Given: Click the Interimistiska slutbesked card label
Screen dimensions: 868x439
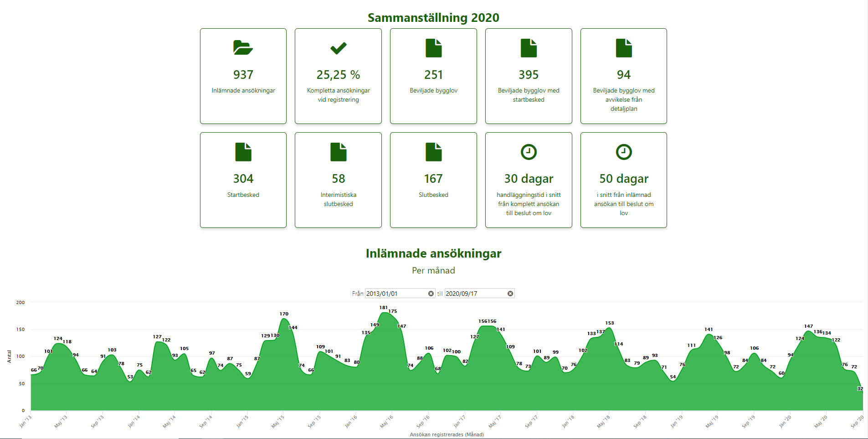Looking at the screenshot, I should 338,199.
